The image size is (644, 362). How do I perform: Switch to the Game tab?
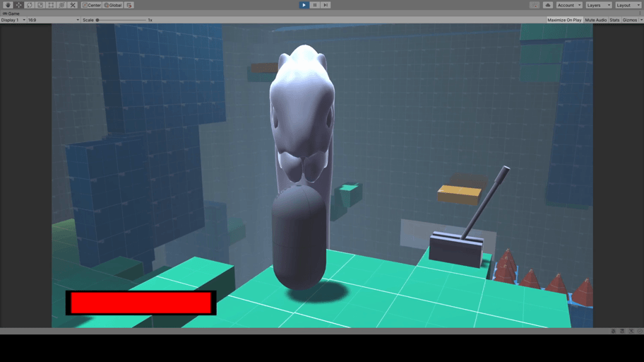(11, 13)
